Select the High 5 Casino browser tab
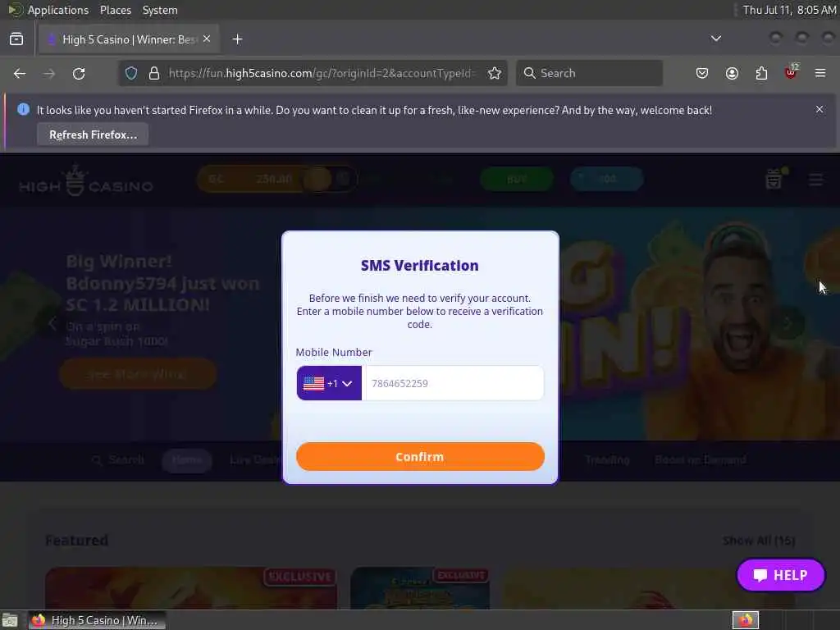Viewport: 840px width, 630px height. [x=129, y=39]
